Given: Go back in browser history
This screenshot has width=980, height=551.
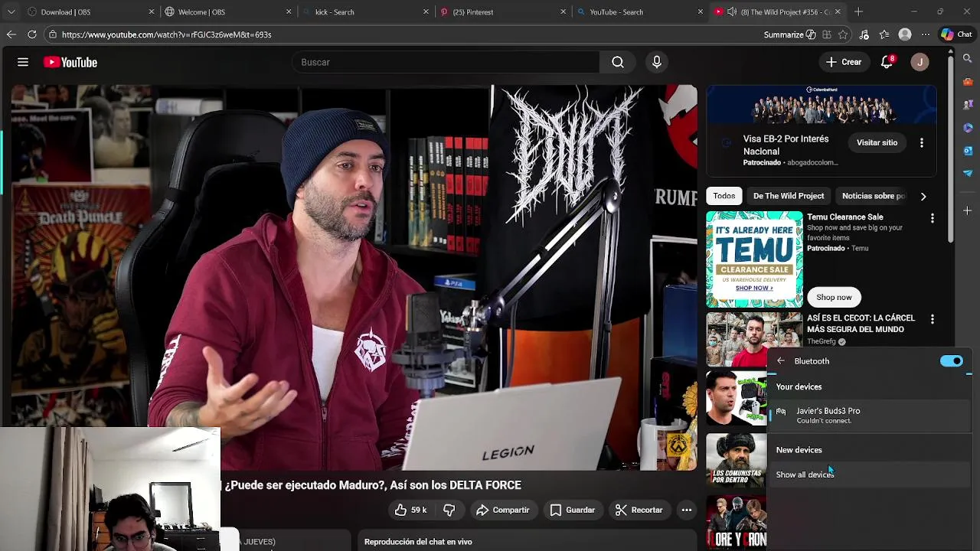Looking at the screenshot, I should point(11,34).
